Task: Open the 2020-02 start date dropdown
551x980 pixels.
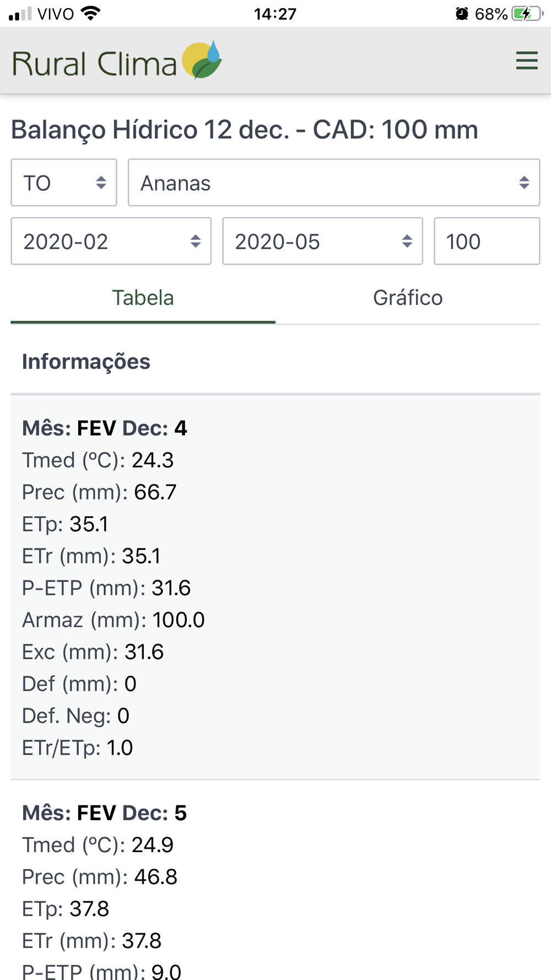Action: click(111, 241)
